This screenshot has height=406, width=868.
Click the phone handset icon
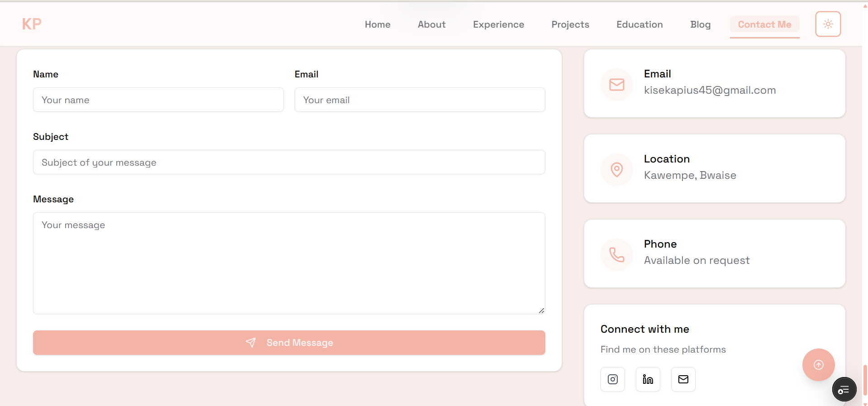616,255
